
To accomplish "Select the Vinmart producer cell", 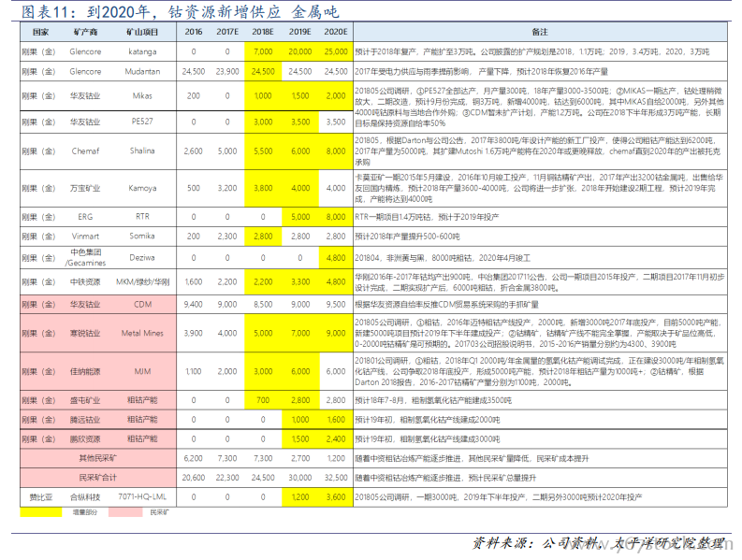I will (x=86, y=236).
